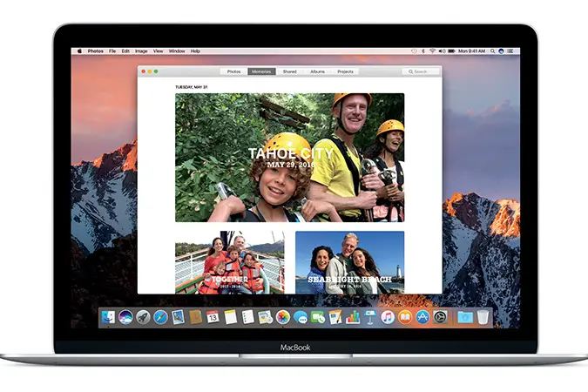This screenshot has width=588, height=392.
Task: Open Downloads folder in Dock
Action: pos(465,317)
